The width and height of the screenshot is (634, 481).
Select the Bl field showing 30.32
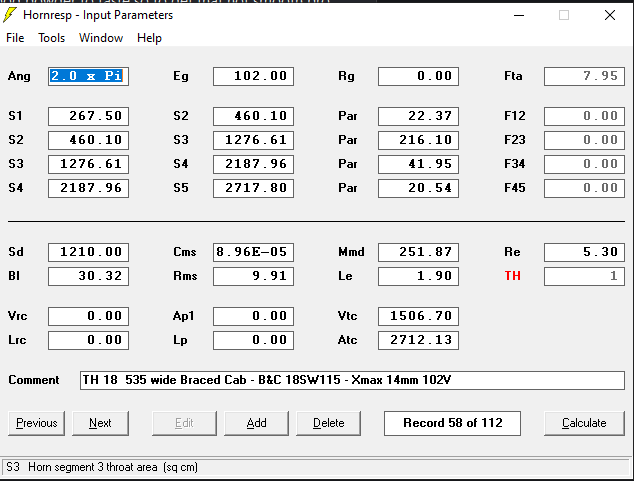tap(89, 276)
